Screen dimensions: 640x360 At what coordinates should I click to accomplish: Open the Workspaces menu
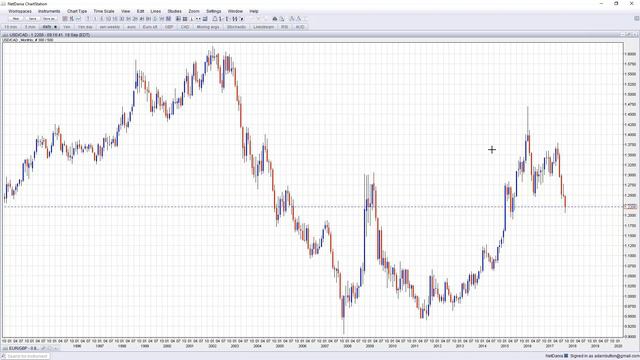20,11
